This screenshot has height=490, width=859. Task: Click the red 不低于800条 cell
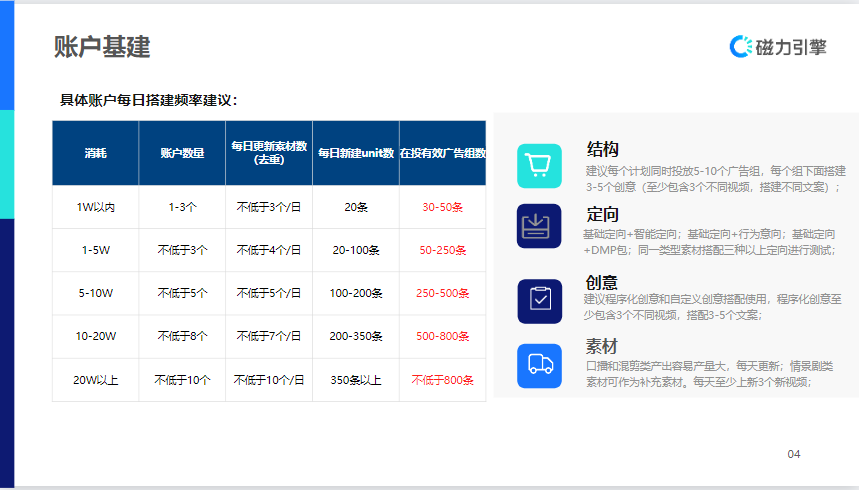(443, 380)
